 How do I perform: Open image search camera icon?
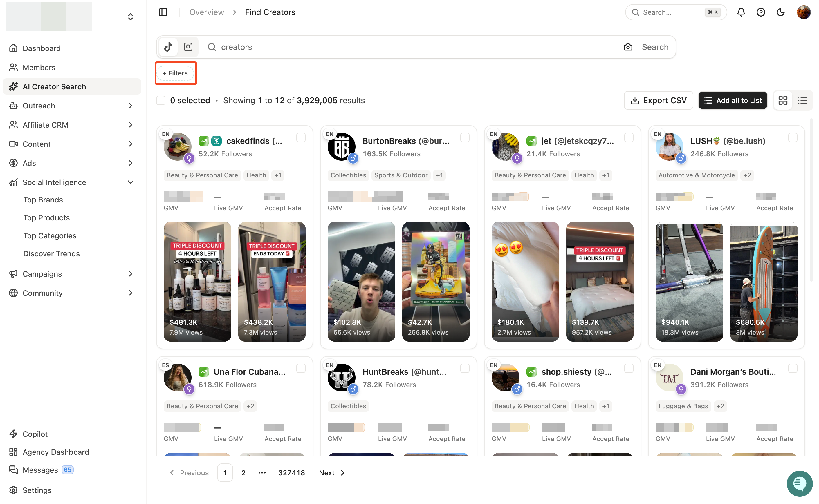[x=628, y=47]
